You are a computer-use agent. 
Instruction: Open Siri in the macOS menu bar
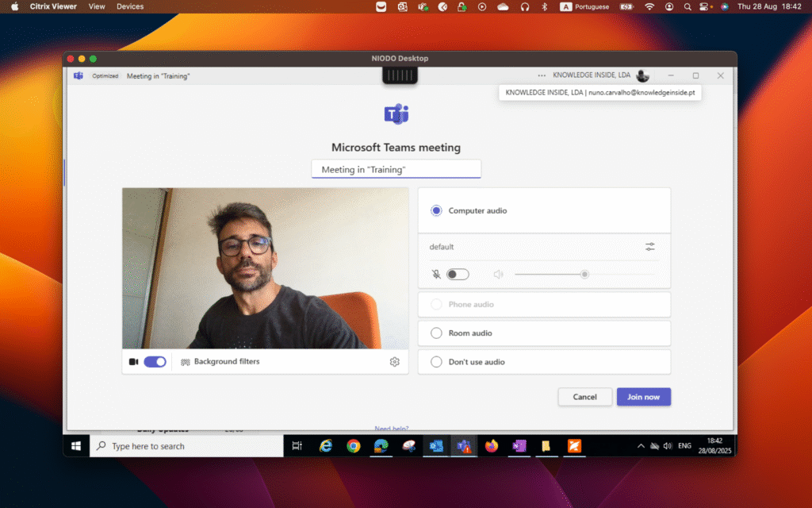725,6
